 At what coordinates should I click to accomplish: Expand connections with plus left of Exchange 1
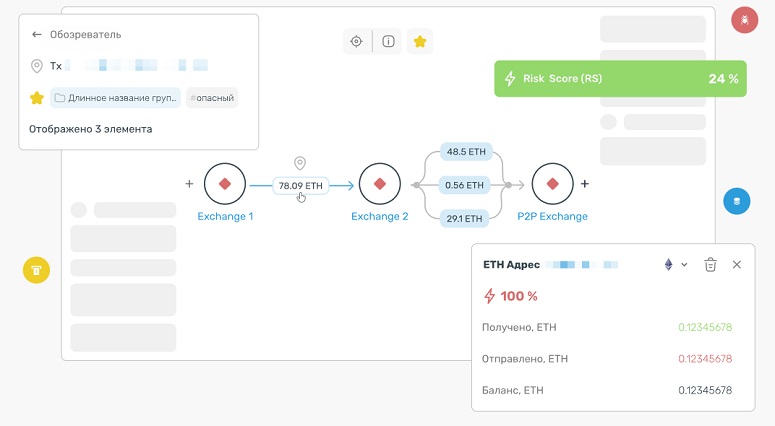coord(189,184)
